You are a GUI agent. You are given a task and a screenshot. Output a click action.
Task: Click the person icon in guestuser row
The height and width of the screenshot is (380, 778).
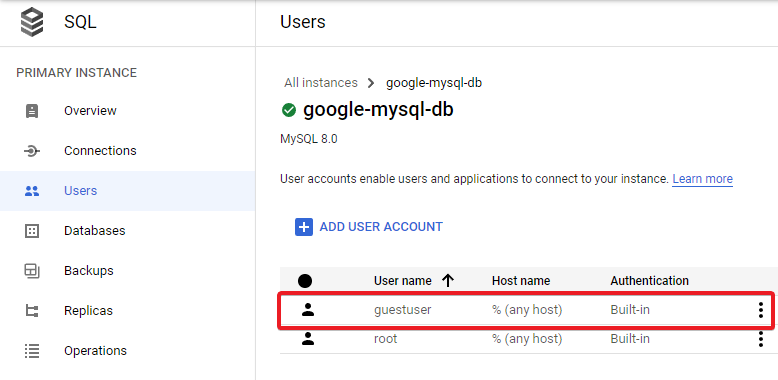point(308,310)
